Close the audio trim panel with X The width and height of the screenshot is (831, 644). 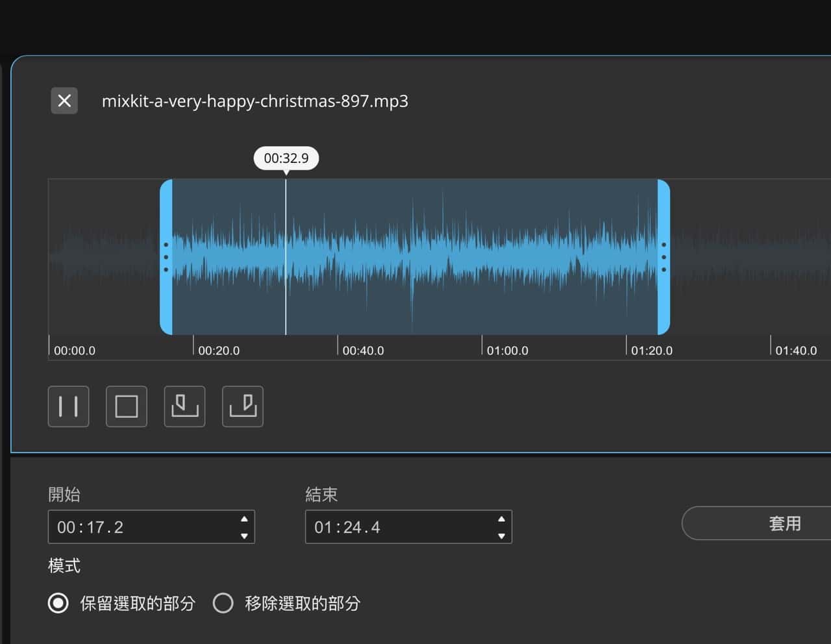coord(64,101)
